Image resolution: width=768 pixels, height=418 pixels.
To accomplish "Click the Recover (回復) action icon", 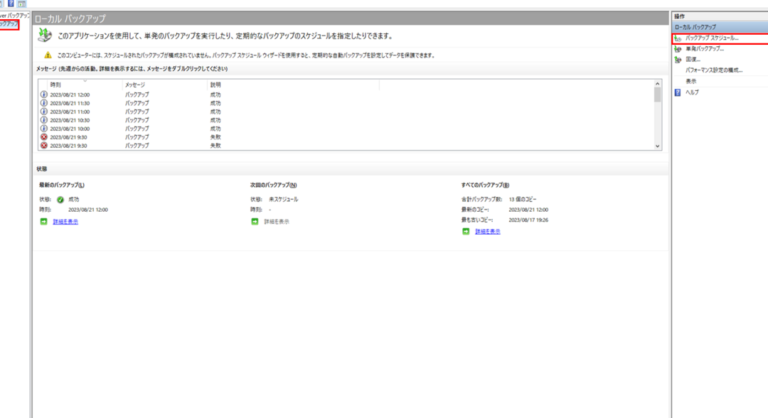I will coord(678,59).
